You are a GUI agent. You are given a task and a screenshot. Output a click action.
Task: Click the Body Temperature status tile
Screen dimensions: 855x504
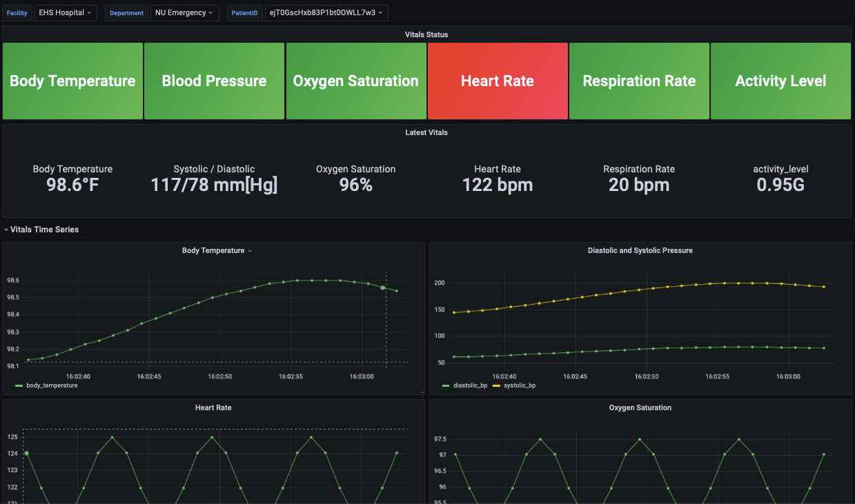pyautogui.click(x=72, y=81)
